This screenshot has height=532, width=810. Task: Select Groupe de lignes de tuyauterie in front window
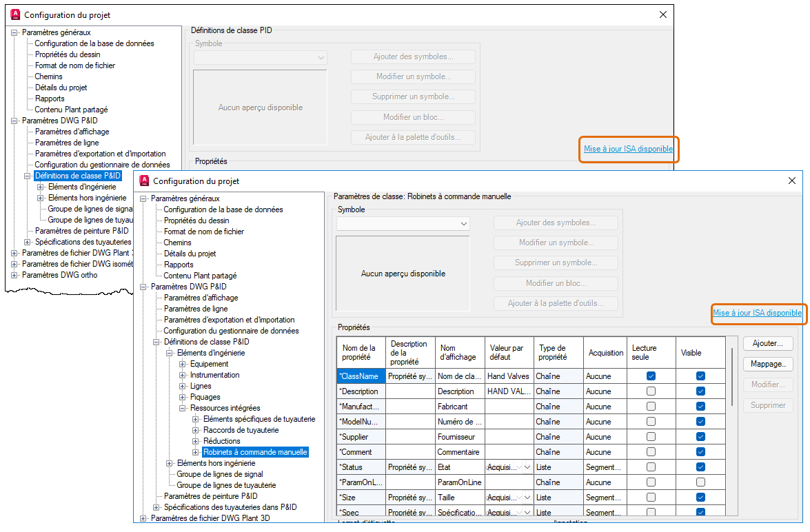point(226,485)
